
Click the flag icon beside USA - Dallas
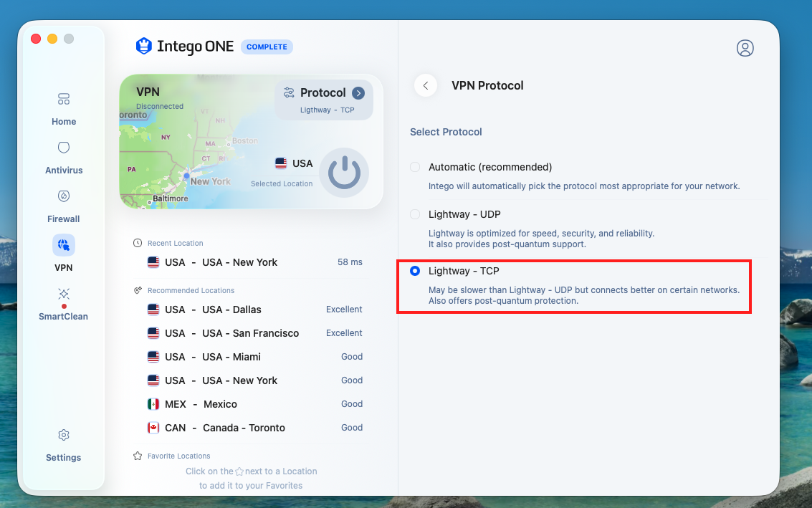[x=153, y=310]
